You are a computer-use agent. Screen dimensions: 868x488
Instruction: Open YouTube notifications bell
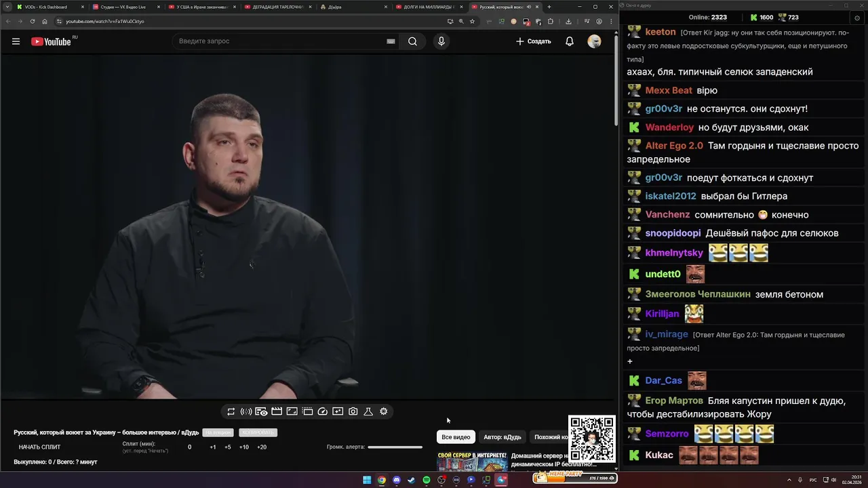click(x=570, y=41)
